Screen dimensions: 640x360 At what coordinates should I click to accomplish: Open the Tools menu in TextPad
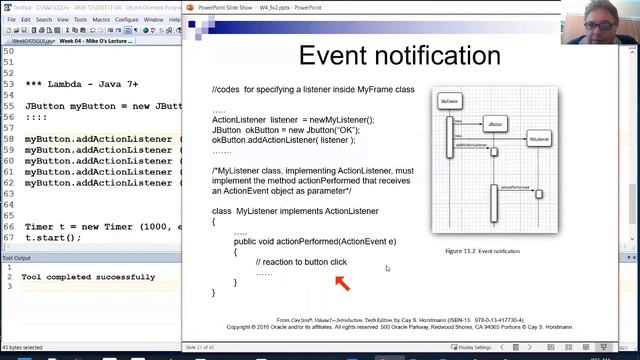pyautogui.click(x=80, y=20)
